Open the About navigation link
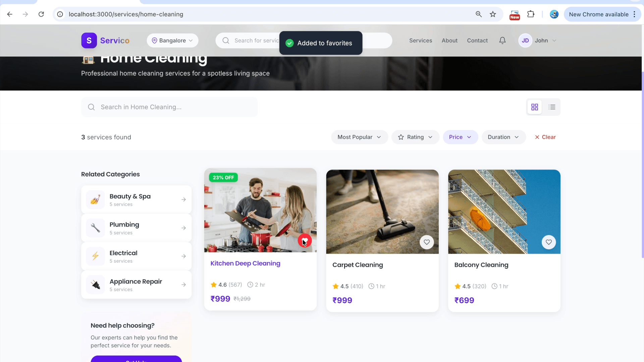 449,41
